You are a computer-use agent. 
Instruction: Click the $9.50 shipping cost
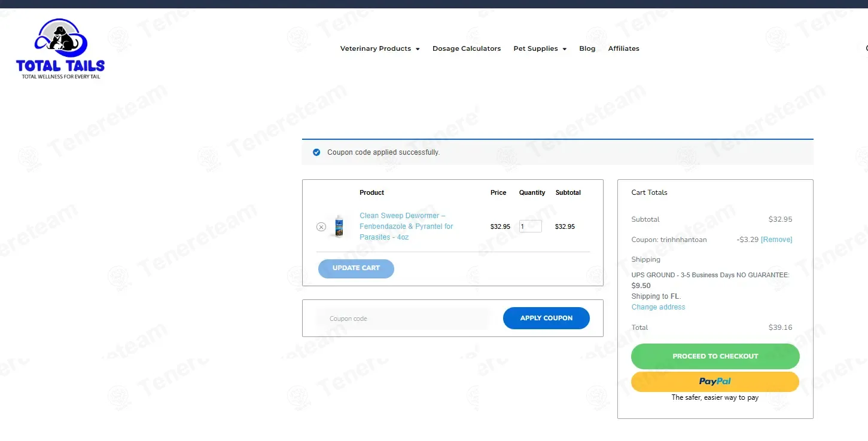[641, 286]
